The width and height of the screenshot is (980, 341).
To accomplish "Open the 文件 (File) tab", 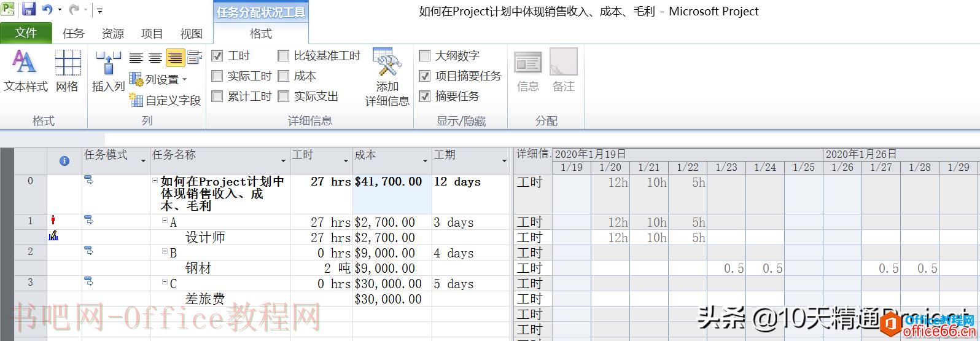I will (26, 33).
